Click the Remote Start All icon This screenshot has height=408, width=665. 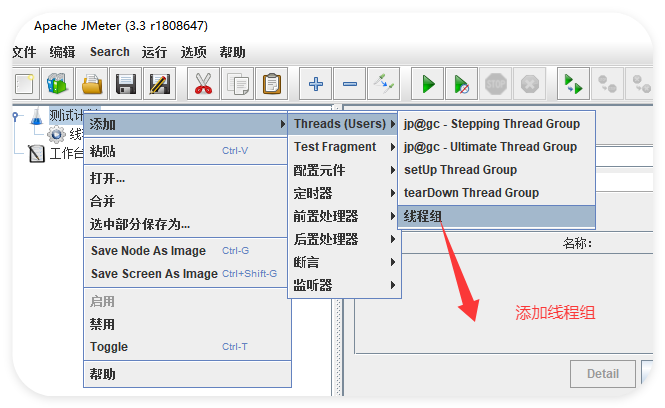[573, 84]
